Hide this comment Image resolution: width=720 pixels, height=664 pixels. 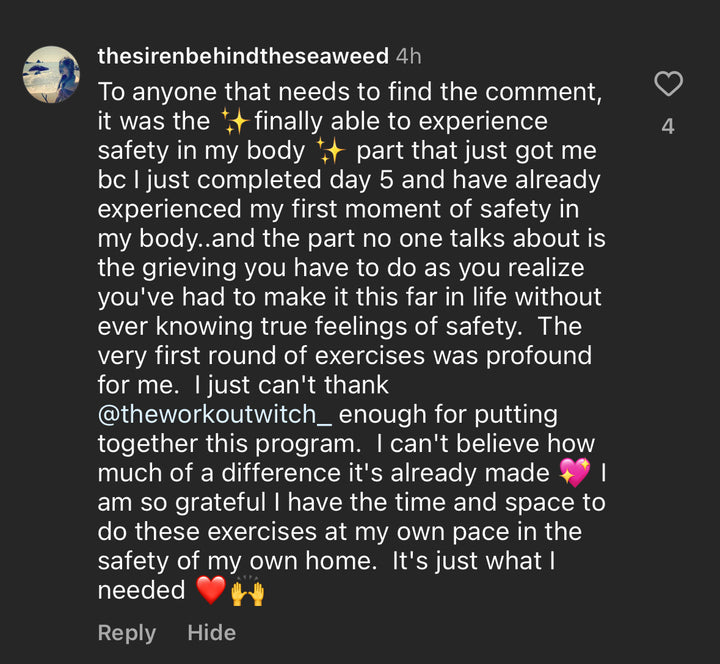(211, 633)
